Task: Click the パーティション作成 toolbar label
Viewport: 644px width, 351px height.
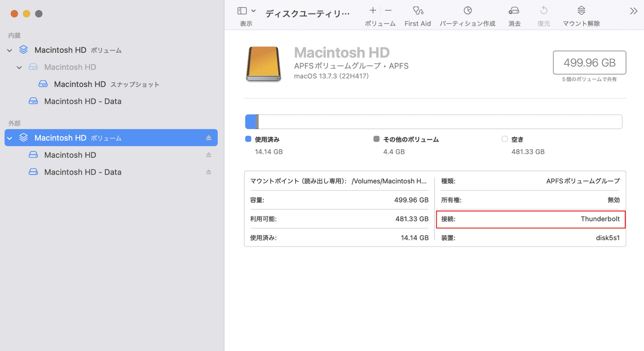Action: click(x=467, y=24)
